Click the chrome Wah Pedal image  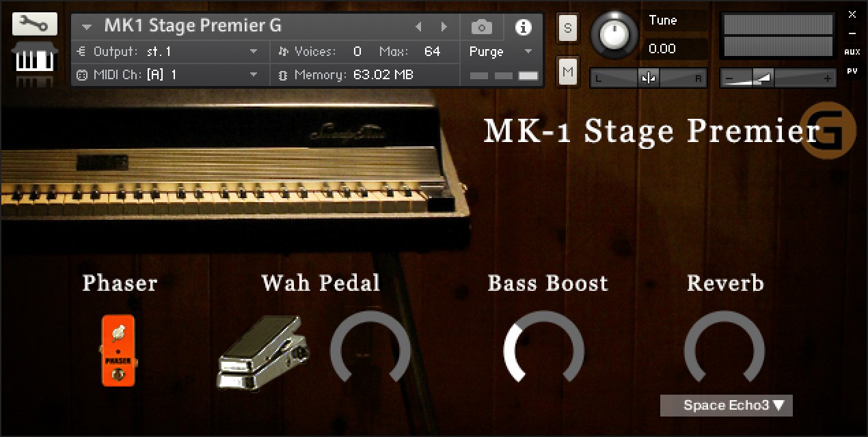click(x=263, y=354)
